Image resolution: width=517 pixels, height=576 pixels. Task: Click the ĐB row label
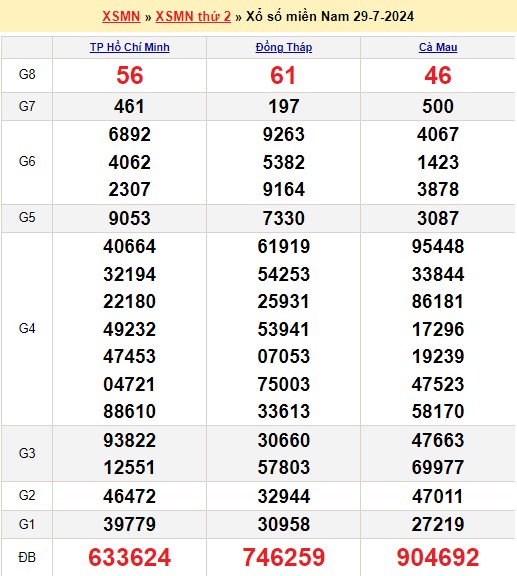coord(27,558)
